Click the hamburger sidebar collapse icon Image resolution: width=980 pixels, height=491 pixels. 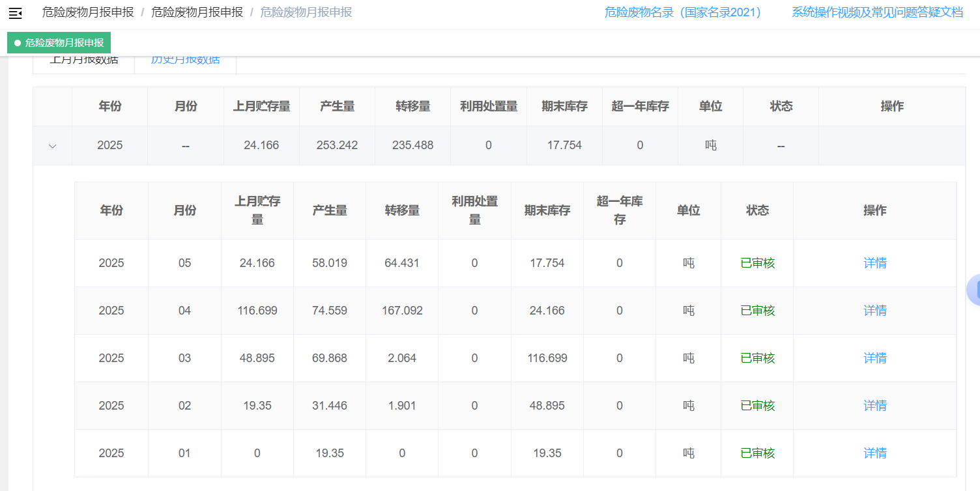point(15,13)
